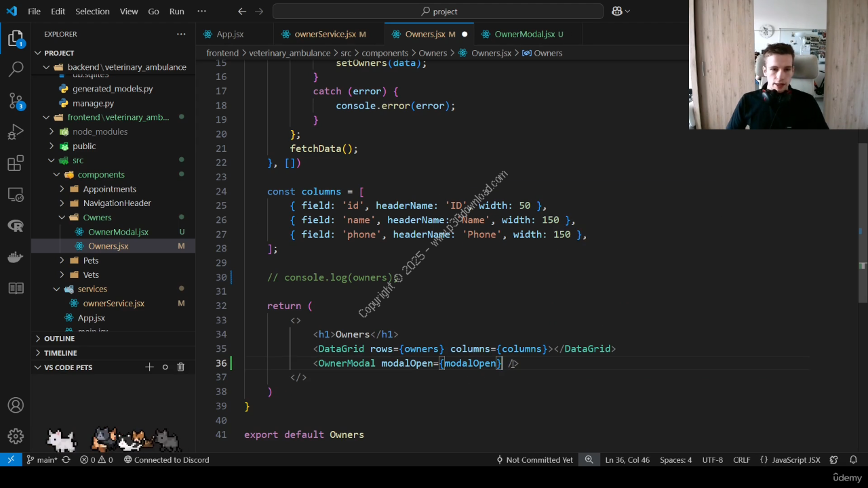The width and height of the screenshot is (868, 488).
Task: Open the remote window indicator in the status bar
Action: tap(11, 460)
